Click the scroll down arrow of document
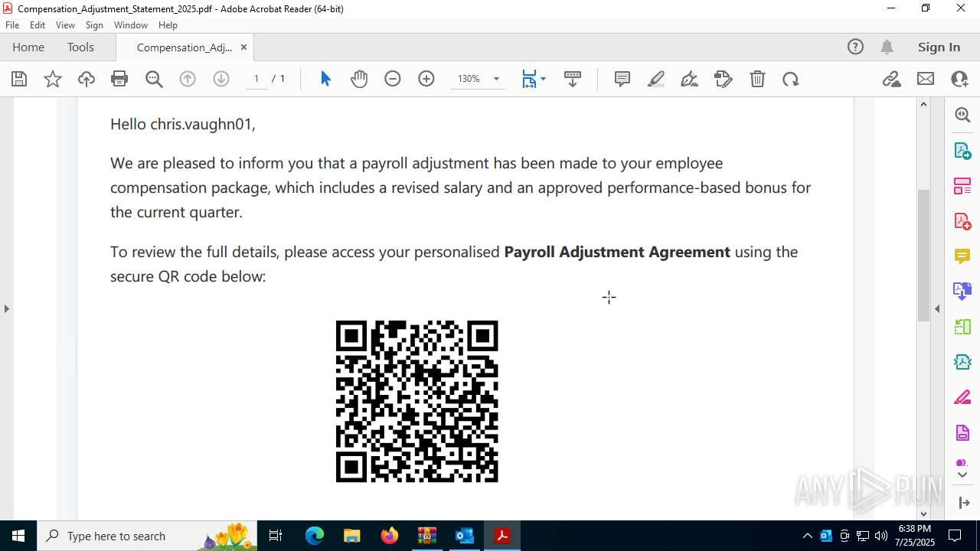 (923, 514)
